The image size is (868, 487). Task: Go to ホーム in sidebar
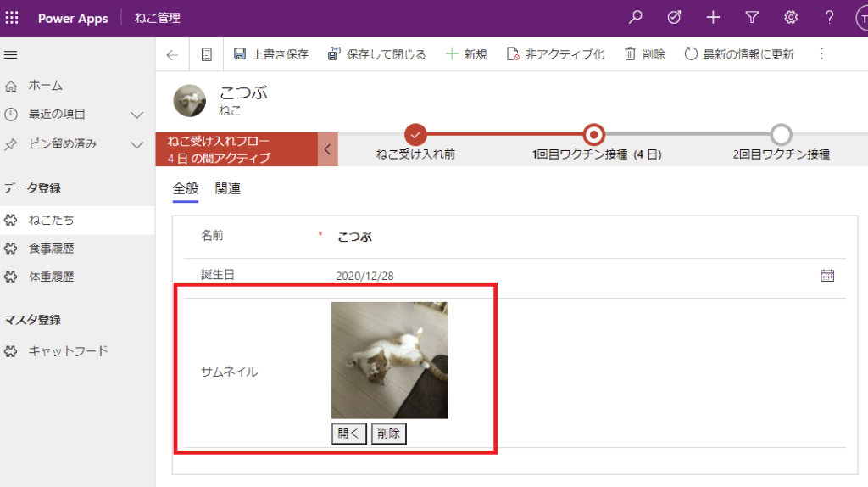(x=46, y=86)
